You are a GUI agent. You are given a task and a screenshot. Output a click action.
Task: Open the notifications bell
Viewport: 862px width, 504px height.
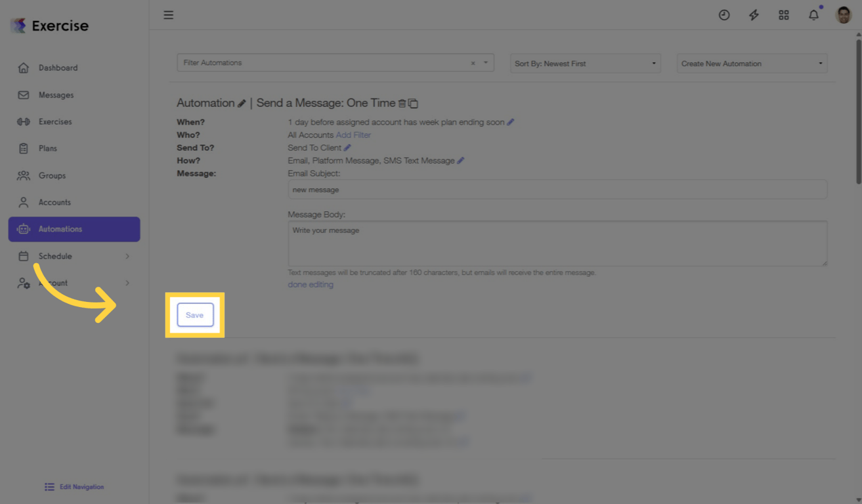[x=813, y=15]
